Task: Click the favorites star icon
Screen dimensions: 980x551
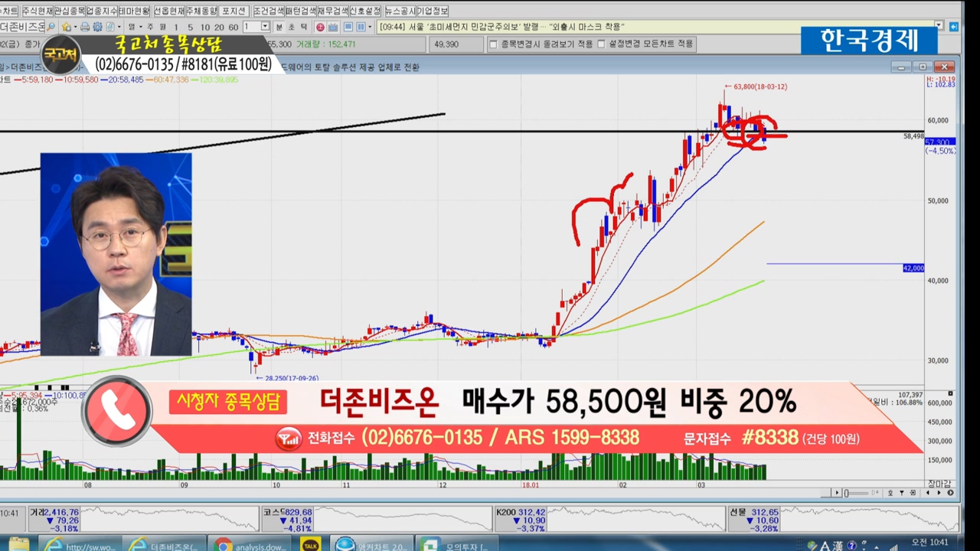Action: 67,27
